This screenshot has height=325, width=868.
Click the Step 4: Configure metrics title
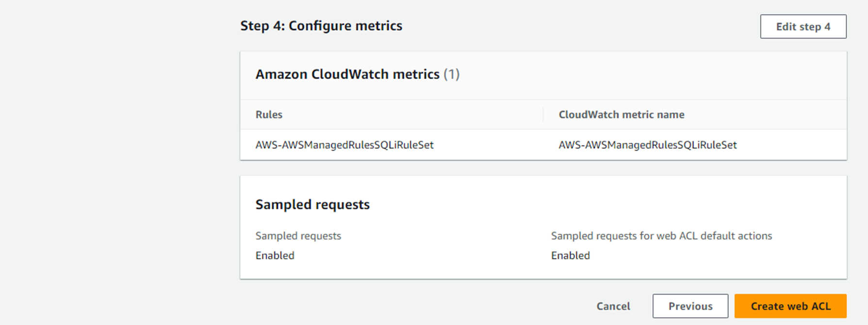click(x=321, y=26)
